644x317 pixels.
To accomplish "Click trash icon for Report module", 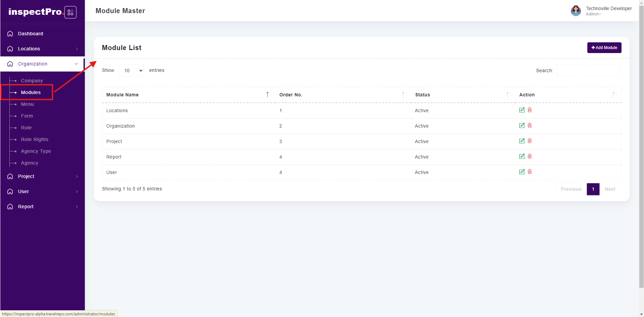I will [x=530, y=156].
